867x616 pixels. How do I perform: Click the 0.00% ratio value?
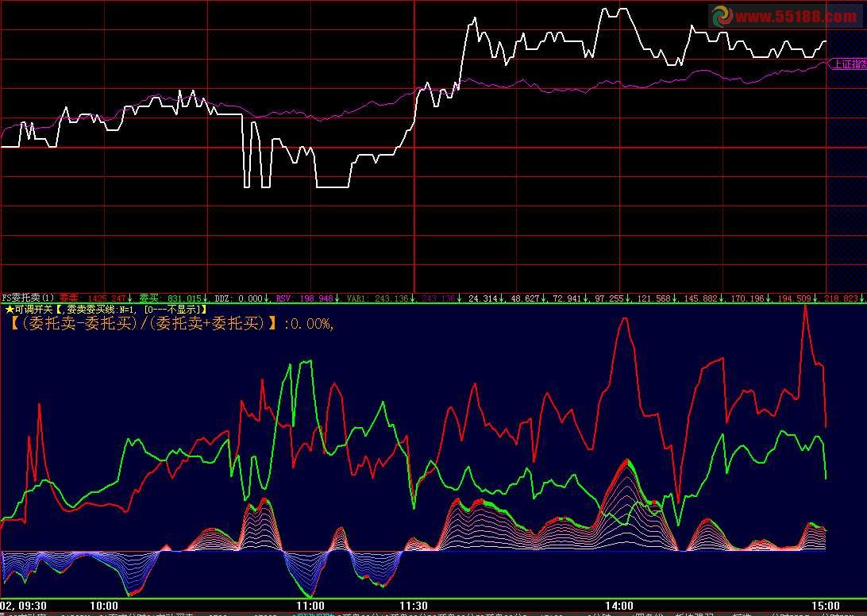coord(310,324)
